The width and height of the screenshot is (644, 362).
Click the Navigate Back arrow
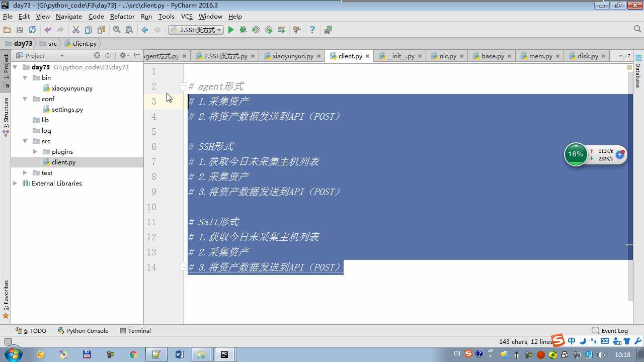tap(145, 30)
